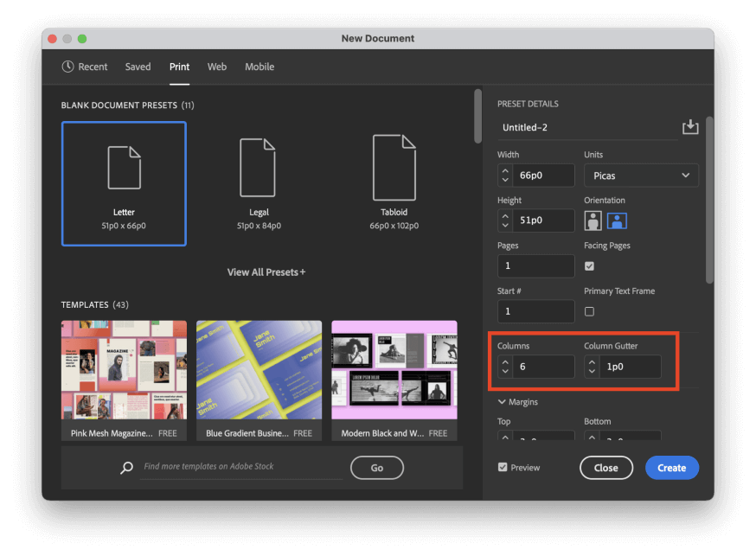Click the Start # input field
756x556 pixels.
[536, 311]
